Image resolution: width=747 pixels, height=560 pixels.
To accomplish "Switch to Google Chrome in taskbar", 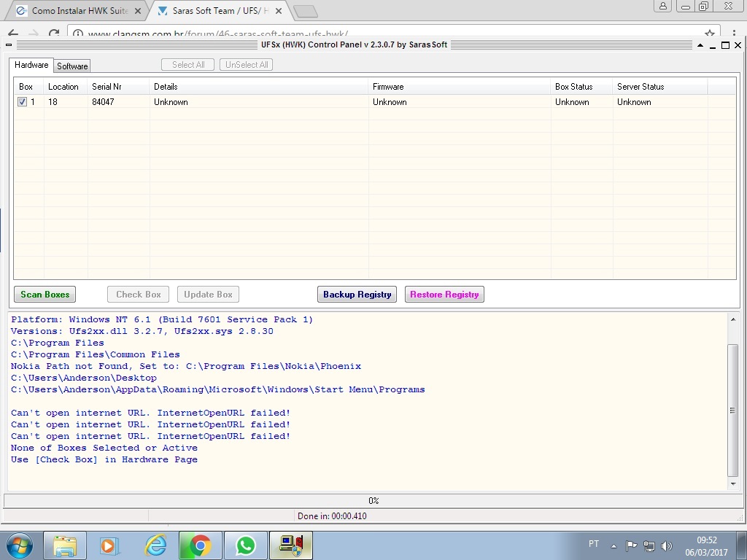I will tap(200, 545).
